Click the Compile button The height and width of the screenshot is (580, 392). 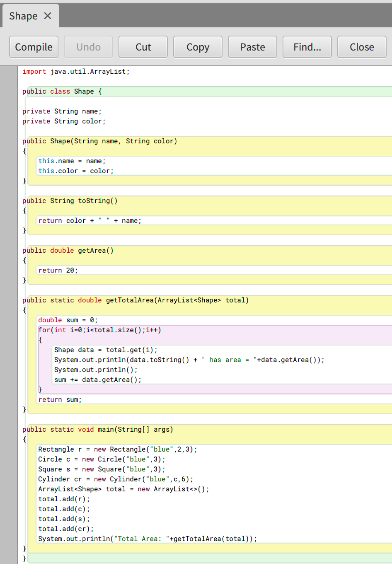click(x=34, y=47)
